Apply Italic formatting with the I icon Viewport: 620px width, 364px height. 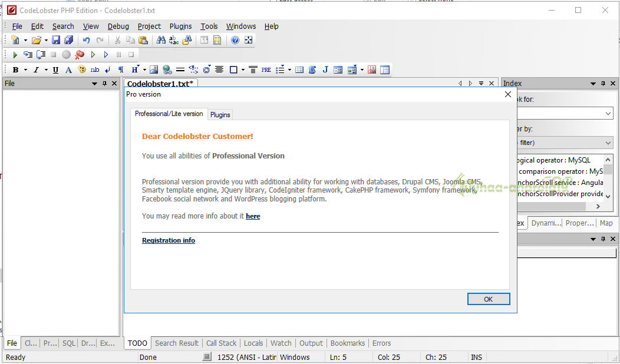36,70
